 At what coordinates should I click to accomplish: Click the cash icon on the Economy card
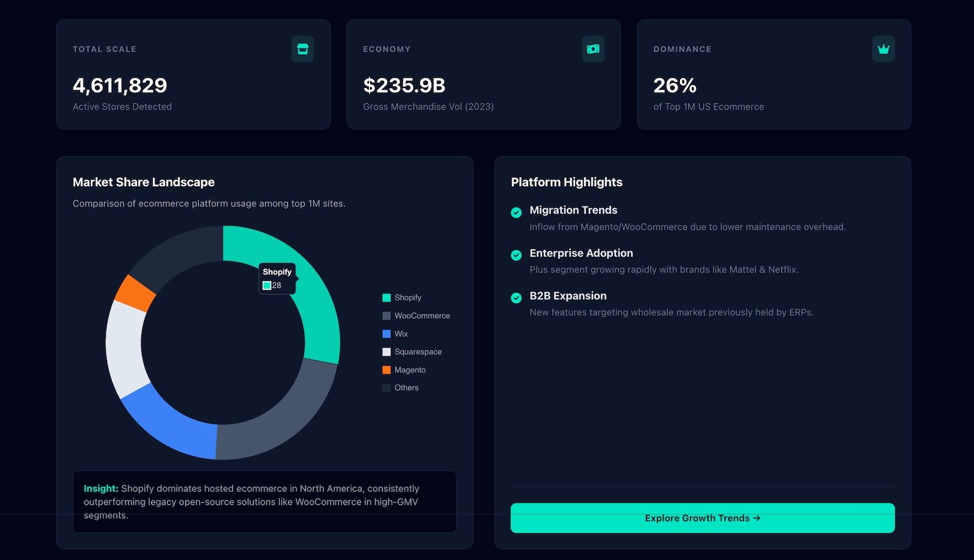tap(593, 49)
